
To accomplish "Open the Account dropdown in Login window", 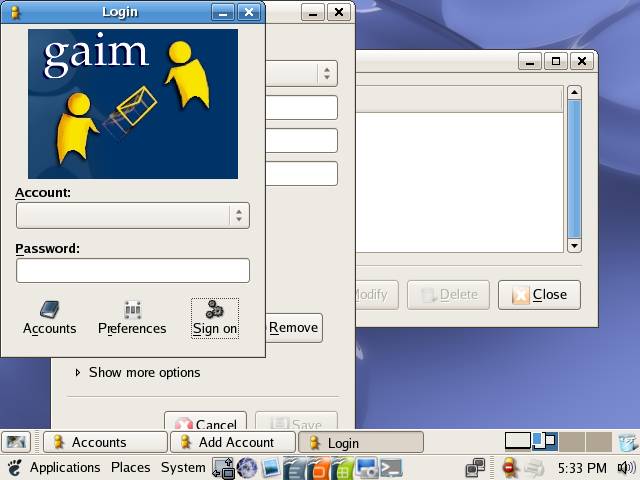I will point(133,215).
